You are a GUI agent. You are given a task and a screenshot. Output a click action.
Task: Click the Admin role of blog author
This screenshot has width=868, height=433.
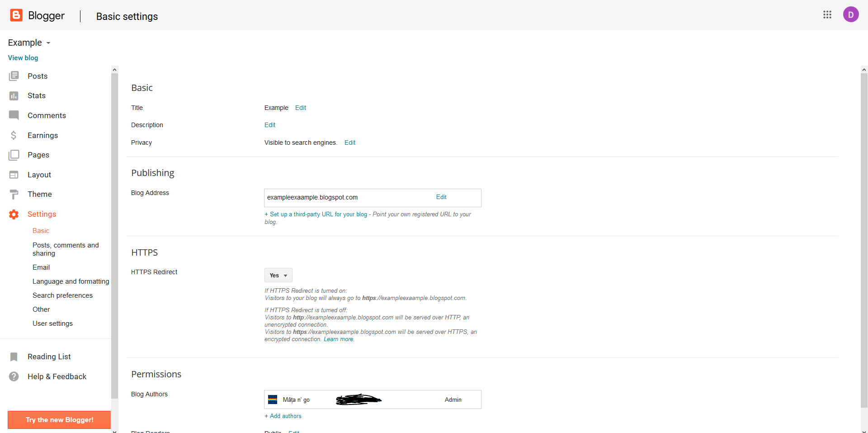(453, 400)
